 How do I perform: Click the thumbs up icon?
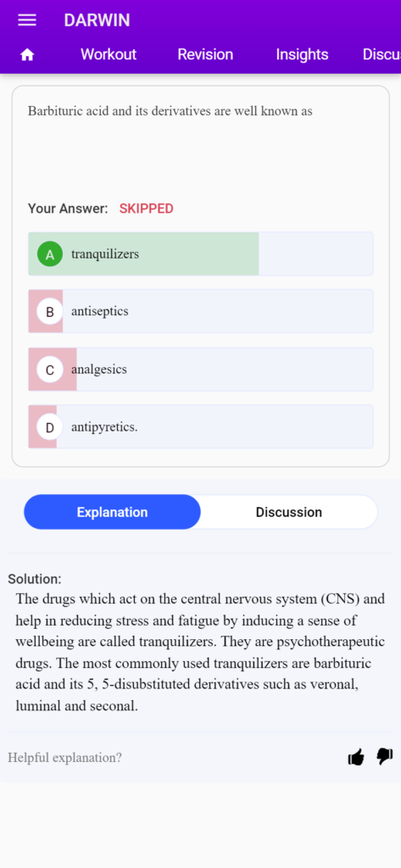tap(356, 757)
